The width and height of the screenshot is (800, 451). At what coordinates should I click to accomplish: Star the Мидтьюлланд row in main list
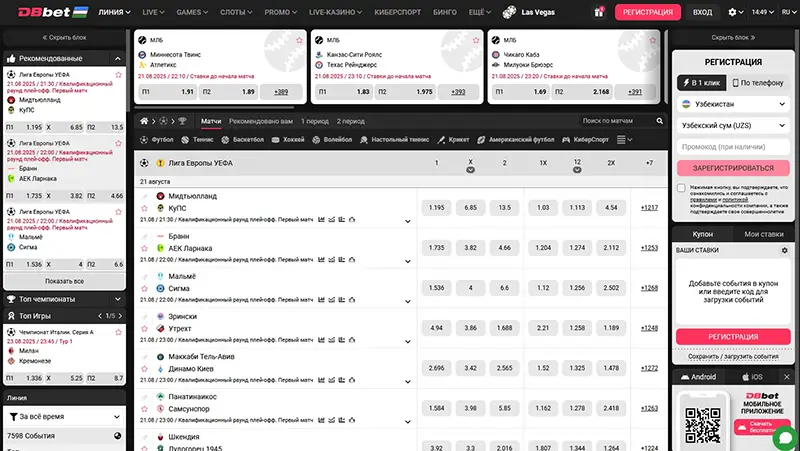click(x=144, y=208)
